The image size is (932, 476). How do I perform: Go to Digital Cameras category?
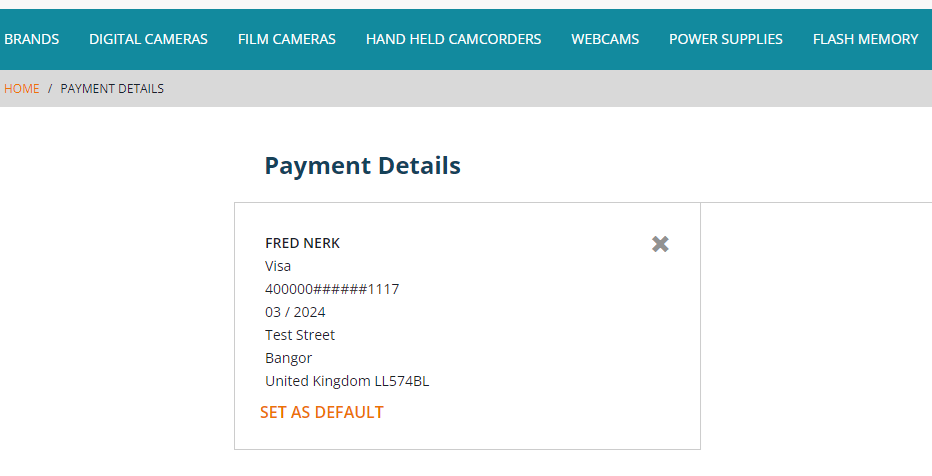tap(148, 39)
